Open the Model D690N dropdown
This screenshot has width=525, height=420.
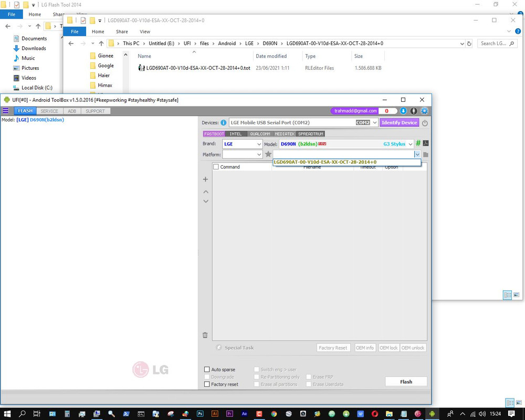[411, 144]
